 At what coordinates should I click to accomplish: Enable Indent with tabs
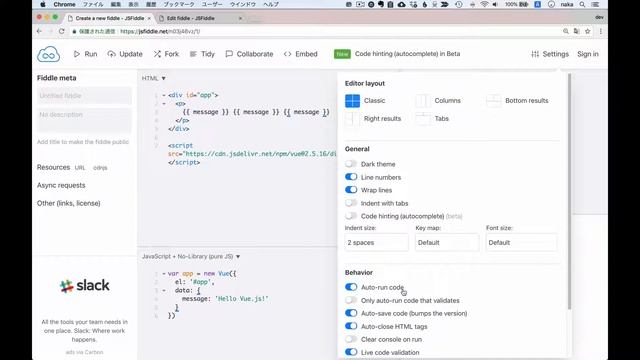(x=351, y=203)
